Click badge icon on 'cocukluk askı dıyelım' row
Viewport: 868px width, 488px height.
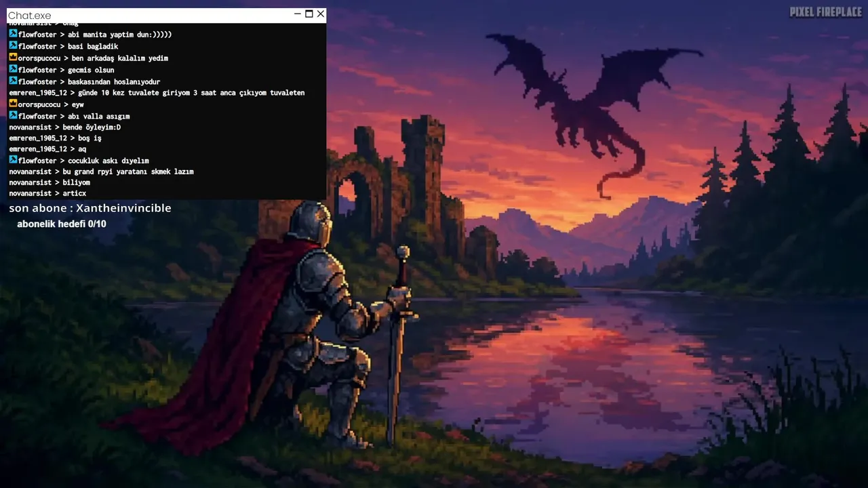point(13,160)
